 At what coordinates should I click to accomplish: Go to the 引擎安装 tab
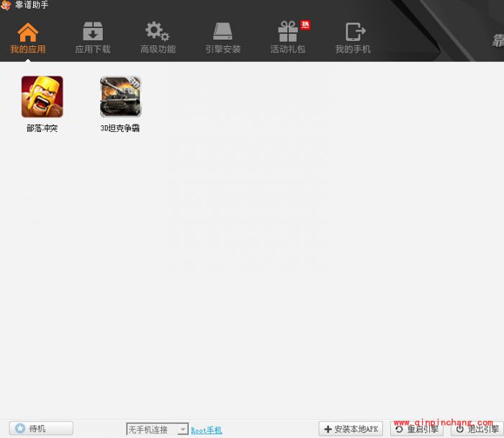tap(222, 38)
